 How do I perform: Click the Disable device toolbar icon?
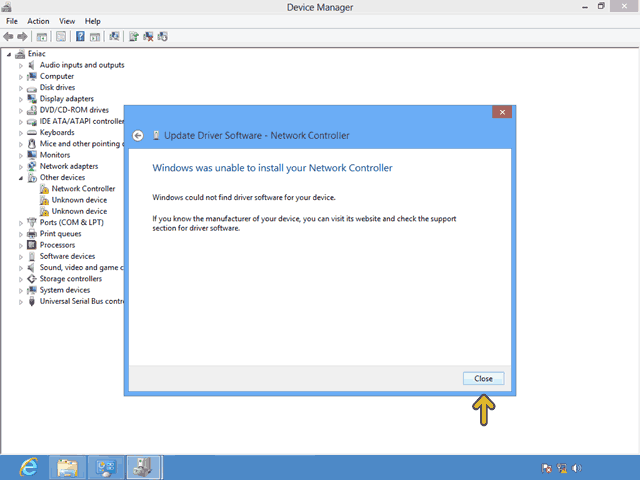pyautogui.click(x=163, y=37)
